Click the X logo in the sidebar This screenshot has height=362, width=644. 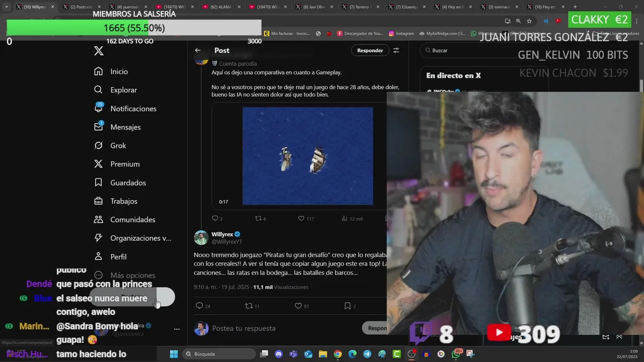(x=99, y=51)
